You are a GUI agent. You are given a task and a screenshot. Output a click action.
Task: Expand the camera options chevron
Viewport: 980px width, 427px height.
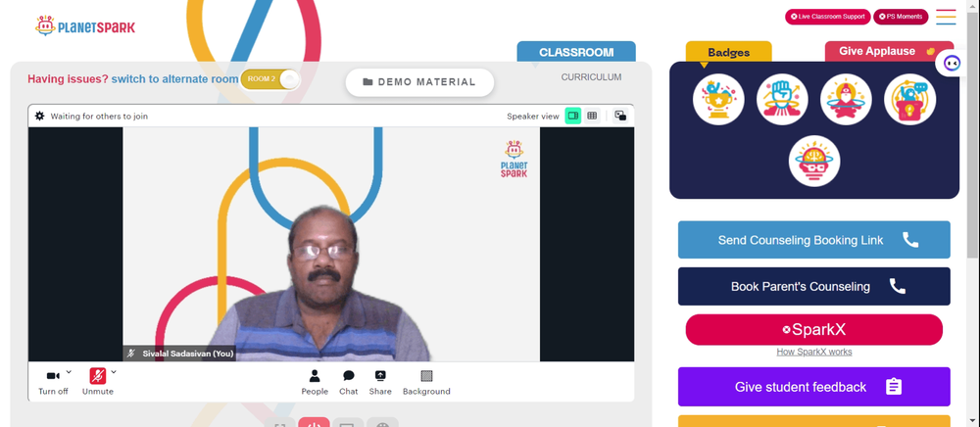tap(69, 372)
